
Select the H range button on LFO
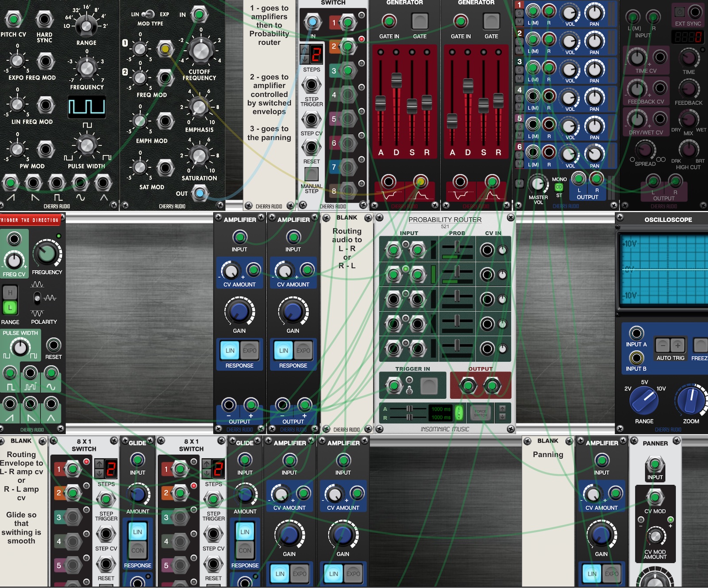[10, 292]
